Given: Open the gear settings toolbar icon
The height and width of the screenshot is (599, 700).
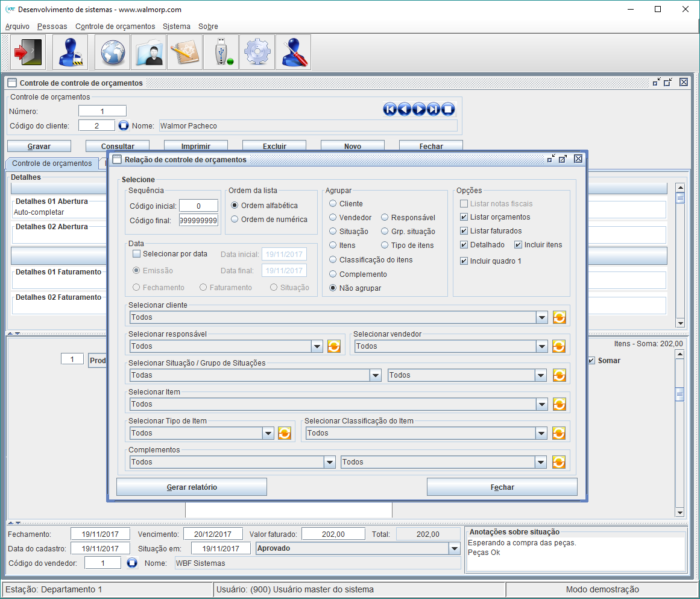Looking at the screenshot, I should 257,52.
